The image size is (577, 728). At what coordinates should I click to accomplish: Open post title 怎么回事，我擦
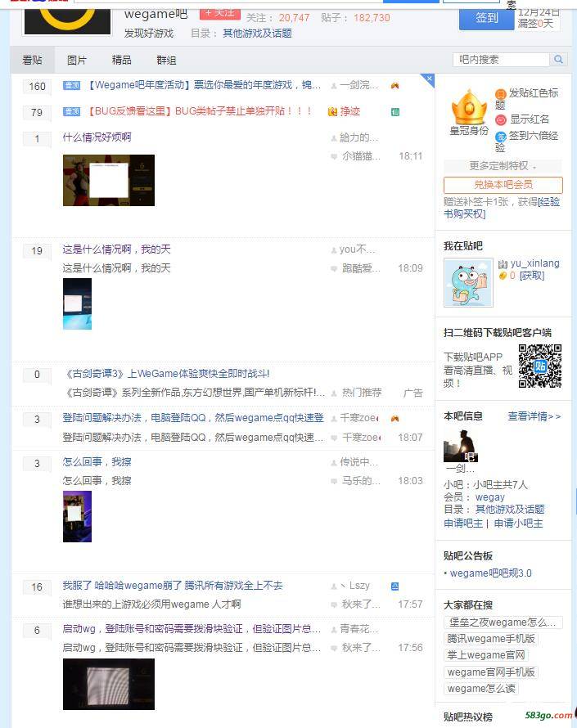[x=97, y=462]
